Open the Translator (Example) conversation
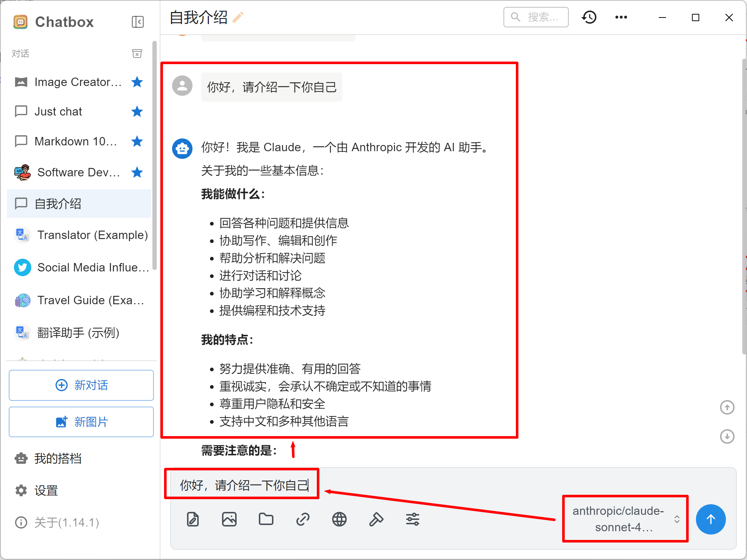 (x=79, y=235)
